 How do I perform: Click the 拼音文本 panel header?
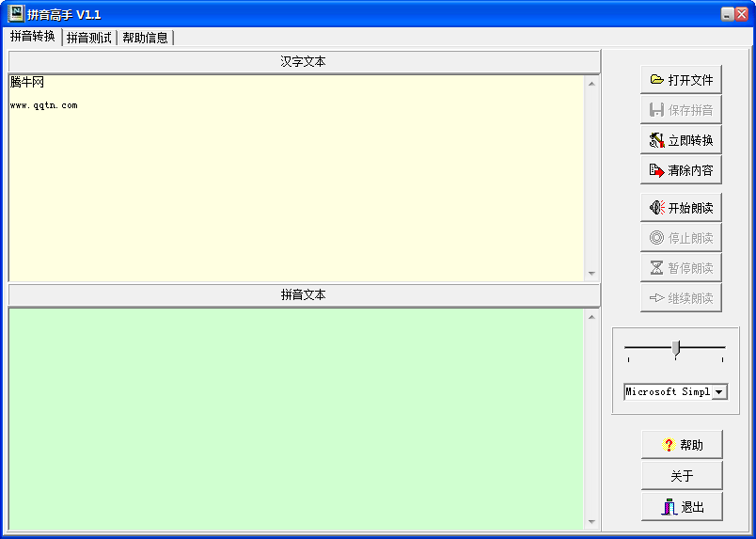point(304,294)
